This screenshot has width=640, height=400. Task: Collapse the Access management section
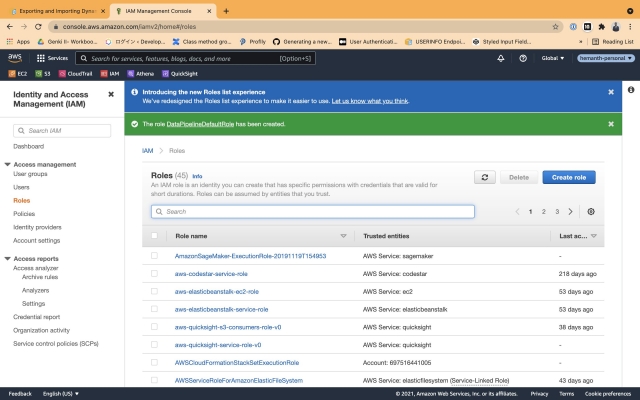coord(7,164)
